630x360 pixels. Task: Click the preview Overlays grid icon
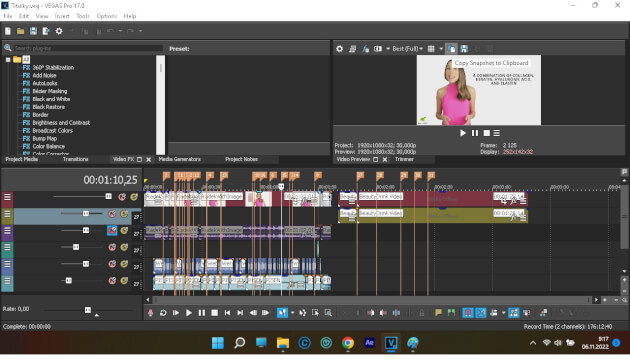[x=431, y=49]
